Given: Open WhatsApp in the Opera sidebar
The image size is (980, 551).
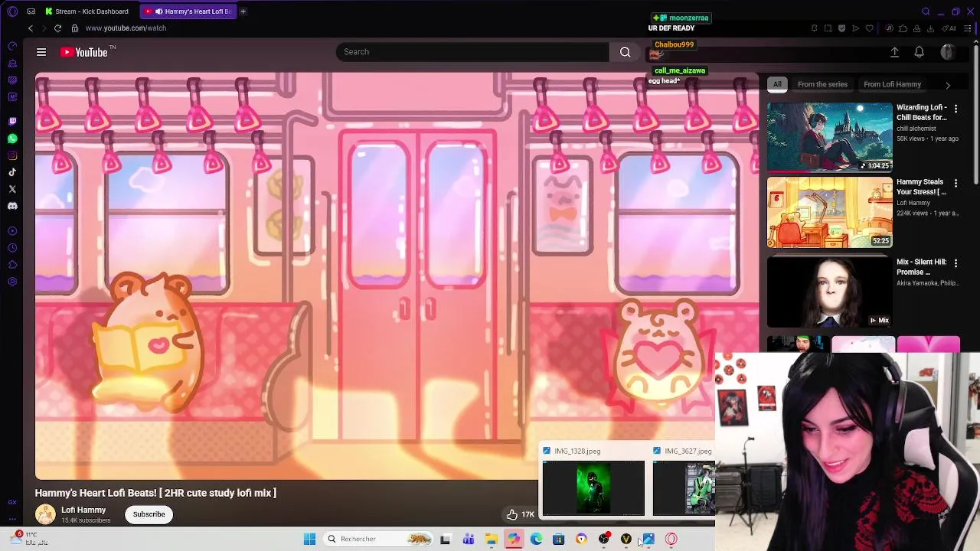Looking at the screenshot, I should click(12, 139).
